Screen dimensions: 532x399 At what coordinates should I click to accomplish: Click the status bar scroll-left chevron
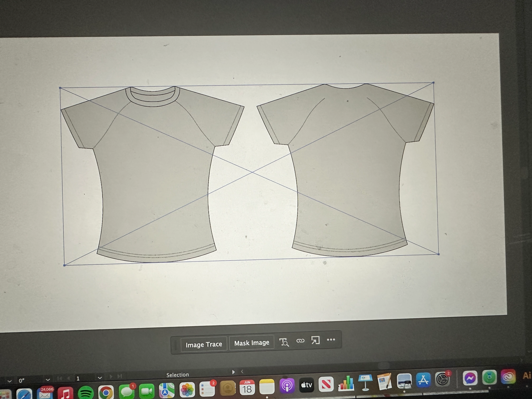click(242, 371)
